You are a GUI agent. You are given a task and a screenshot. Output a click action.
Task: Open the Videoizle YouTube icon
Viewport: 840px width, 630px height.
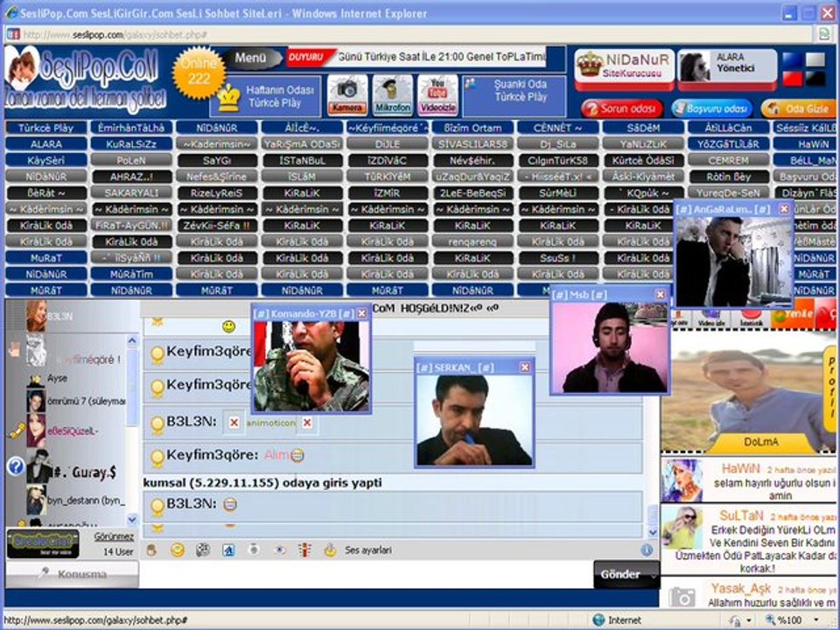click(437, 94)
